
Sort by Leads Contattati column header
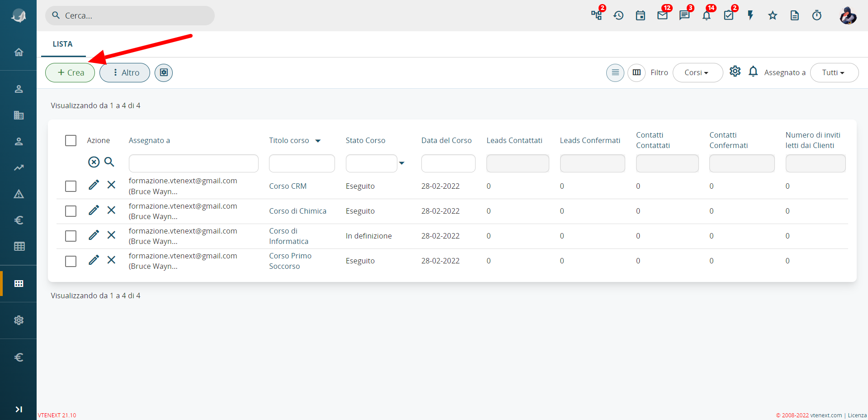pos(514,140)
